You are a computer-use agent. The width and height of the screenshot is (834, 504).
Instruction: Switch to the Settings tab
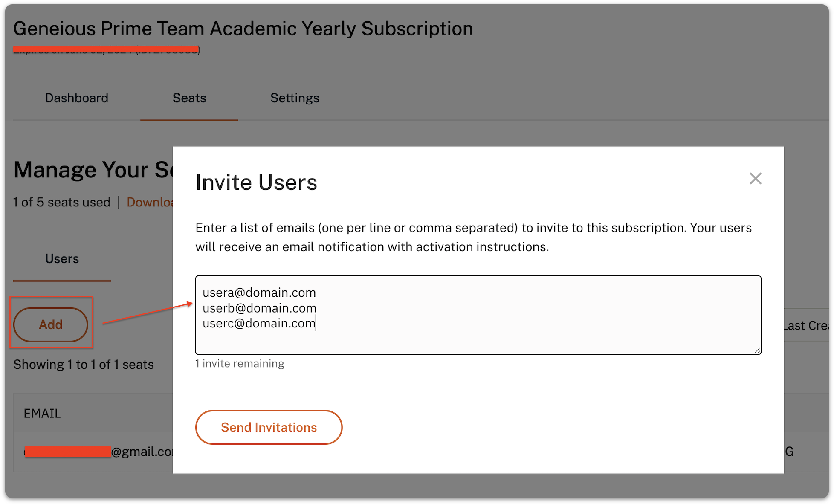click(295, 98)
